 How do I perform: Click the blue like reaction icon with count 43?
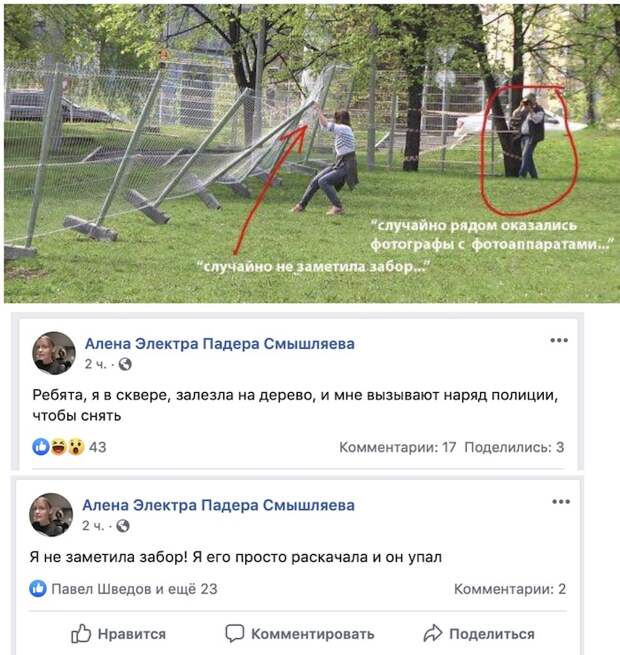pos(41,447)
